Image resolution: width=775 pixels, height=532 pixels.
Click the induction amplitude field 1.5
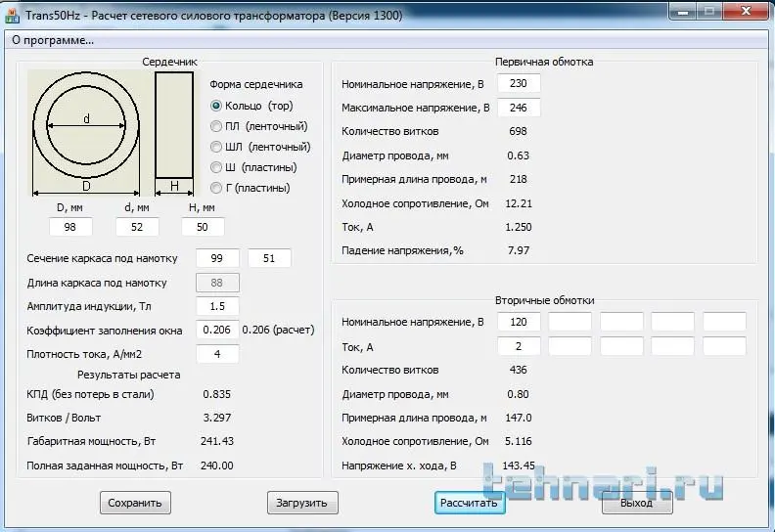[217, 306]
